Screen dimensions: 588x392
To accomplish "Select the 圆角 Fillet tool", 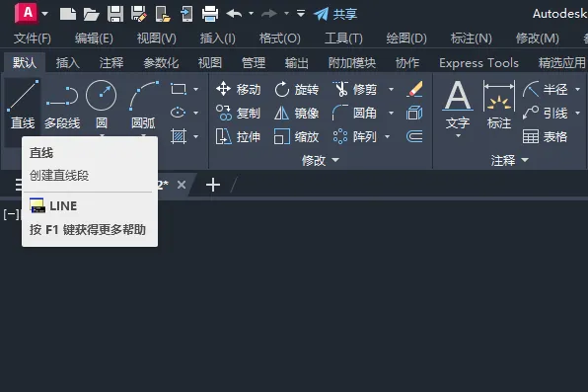I will [354, 113].
